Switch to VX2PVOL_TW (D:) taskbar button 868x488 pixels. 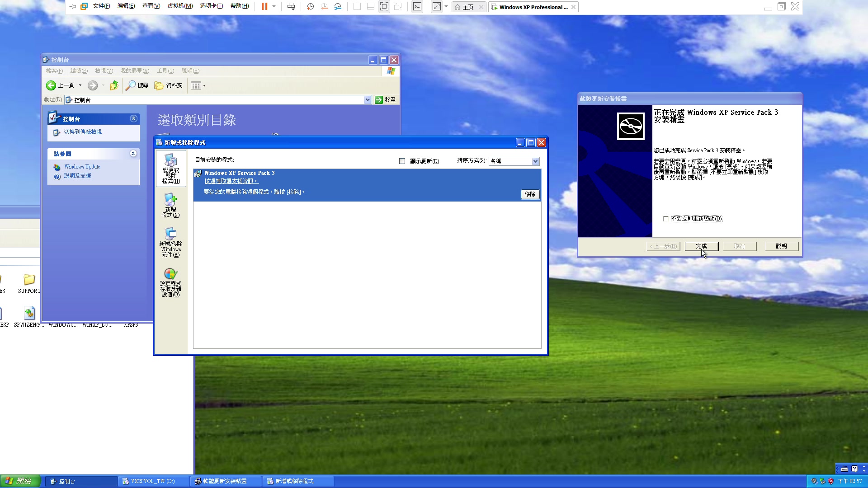coord(154,481)
